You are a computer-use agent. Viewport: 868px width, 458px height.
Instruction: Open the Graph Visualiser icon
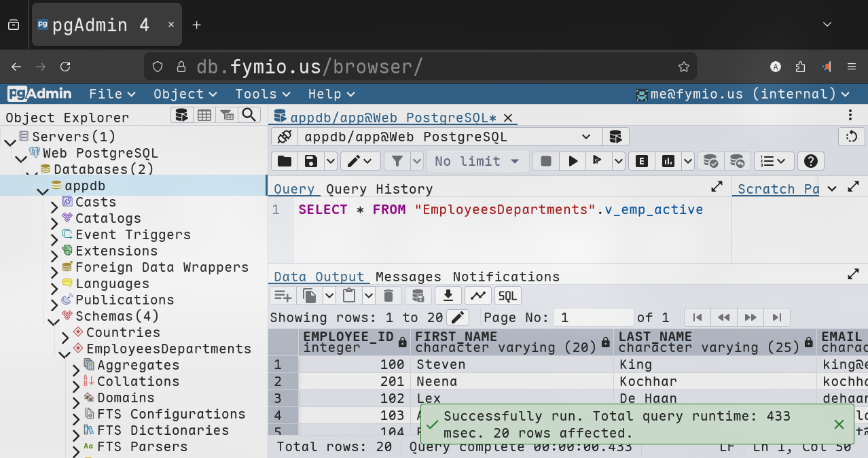(x=478, y=296)
